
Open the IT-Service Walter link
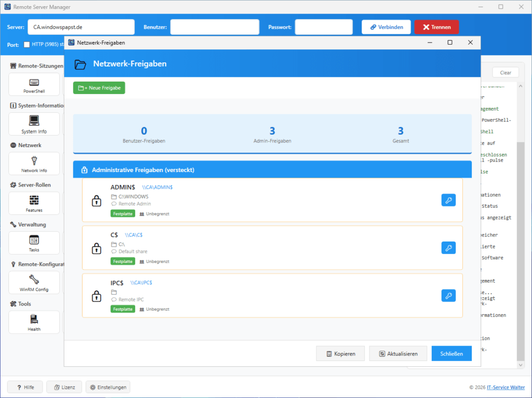pos(505,387)
